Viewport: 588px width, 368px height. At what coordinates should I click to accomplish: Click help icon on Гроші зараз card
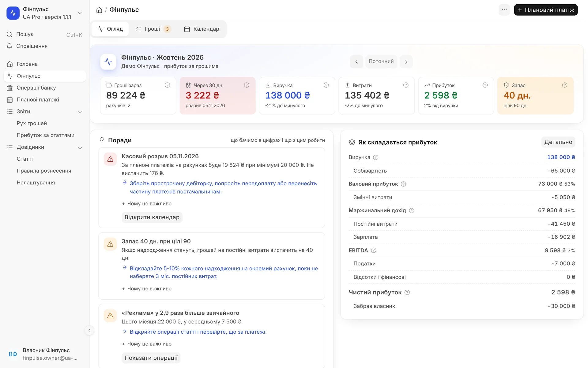point(167,85)
